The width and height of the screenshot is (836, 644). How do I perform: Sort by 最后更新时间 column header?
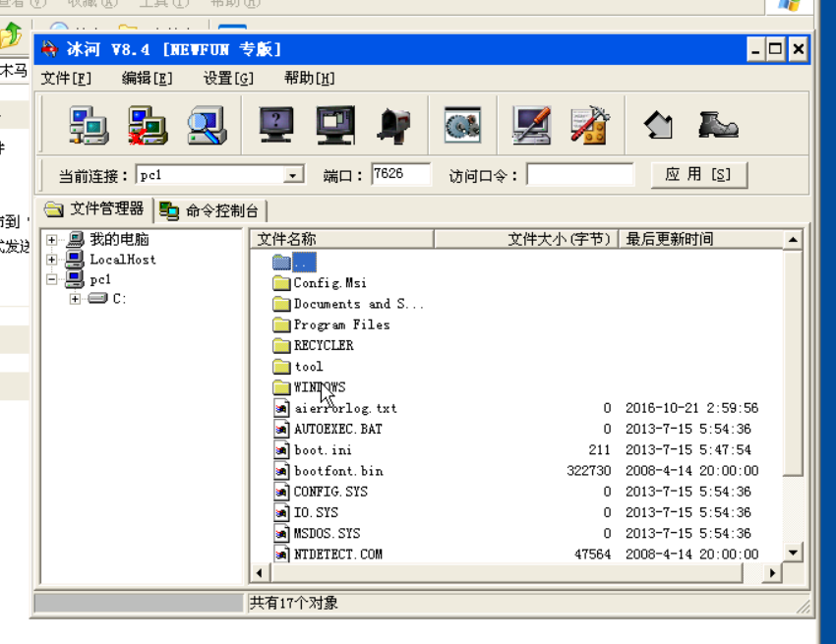pos(700,239)
